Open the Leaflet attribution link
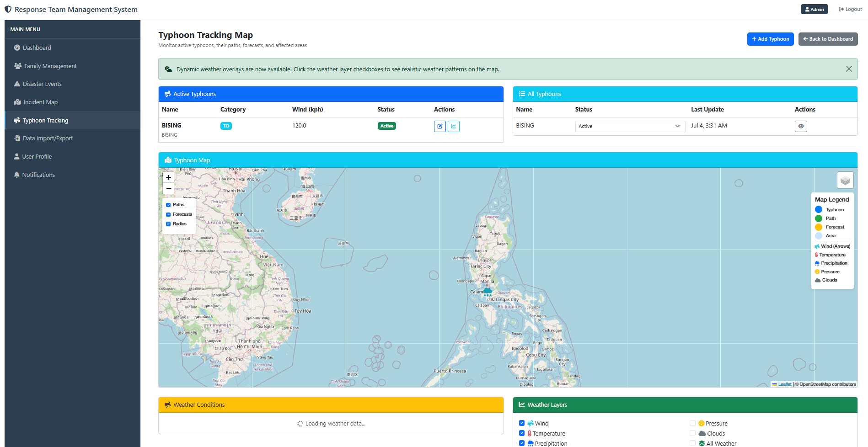868x447 pixels. click(x=784, y=384)
